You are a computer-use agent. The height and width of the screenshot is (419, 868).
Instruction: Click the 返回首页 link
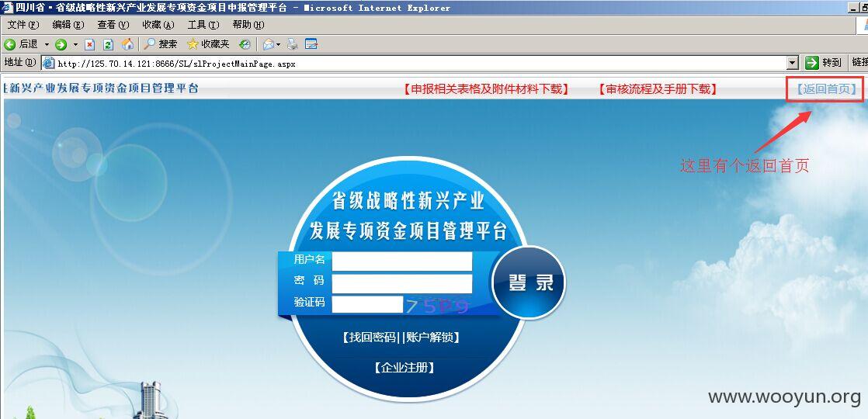pyautogui.click(x=827, y=88)
